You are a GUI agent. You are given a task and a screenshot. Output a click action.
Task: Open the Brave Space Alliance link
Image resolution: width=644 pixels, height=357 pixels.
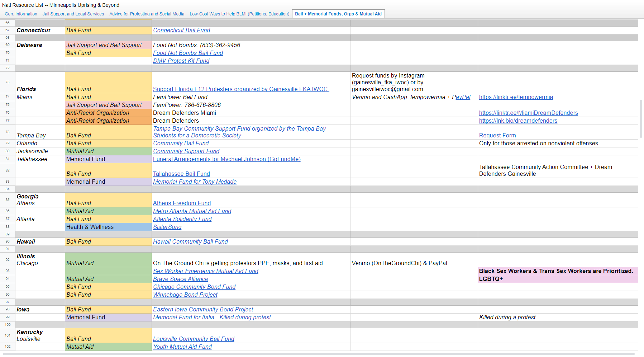181,279
